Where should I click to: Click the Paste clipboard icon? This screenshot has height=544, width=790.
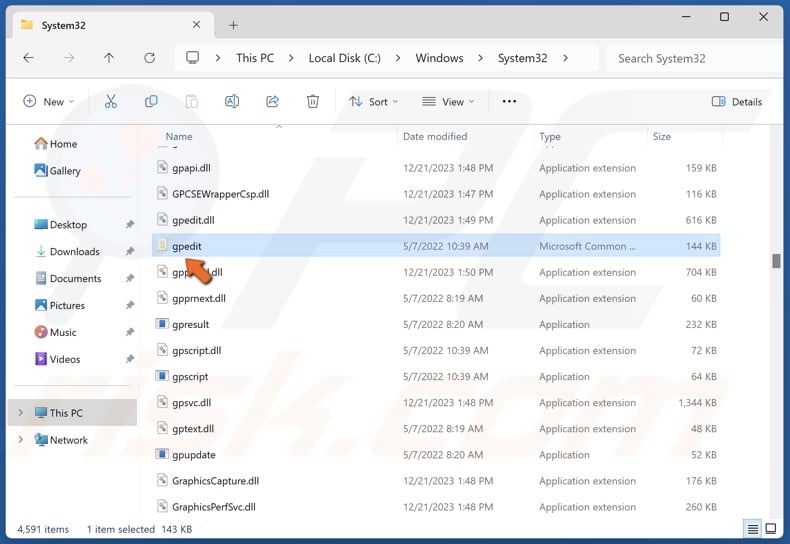point(191,102)
